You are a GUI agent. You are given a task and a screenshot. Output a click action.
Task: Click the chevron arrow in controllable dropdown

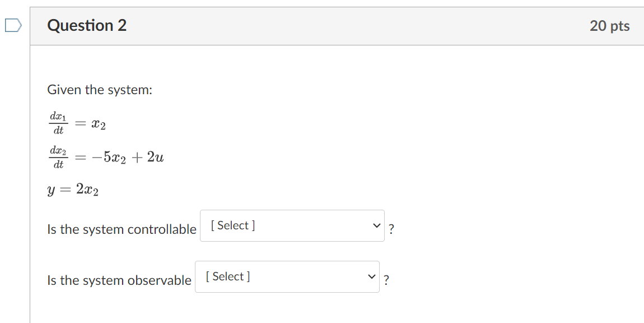[x=376, y=225]
